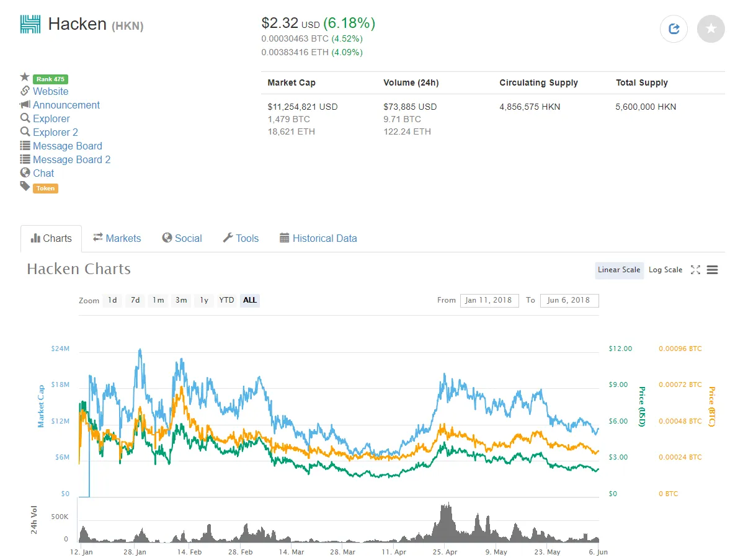743x560 pixels.
Task: Open the Tools tab
Action: (241, 238)
